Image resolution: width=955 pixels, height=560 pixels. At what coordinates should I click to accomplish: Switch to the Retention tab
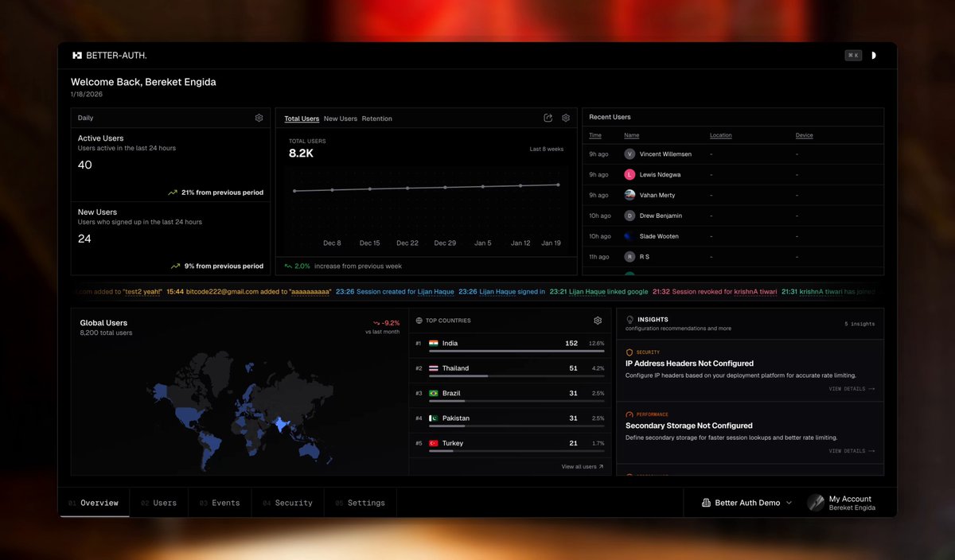[x=377, y=119]
